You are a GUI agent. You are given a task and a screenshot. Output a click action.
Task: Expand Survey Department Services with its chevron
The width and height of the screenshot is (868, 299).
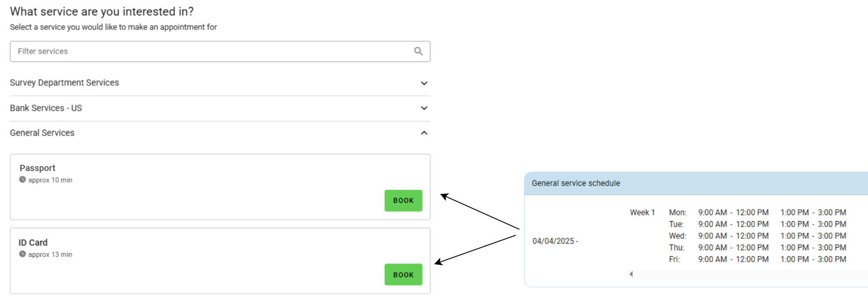tap(424, 83)
